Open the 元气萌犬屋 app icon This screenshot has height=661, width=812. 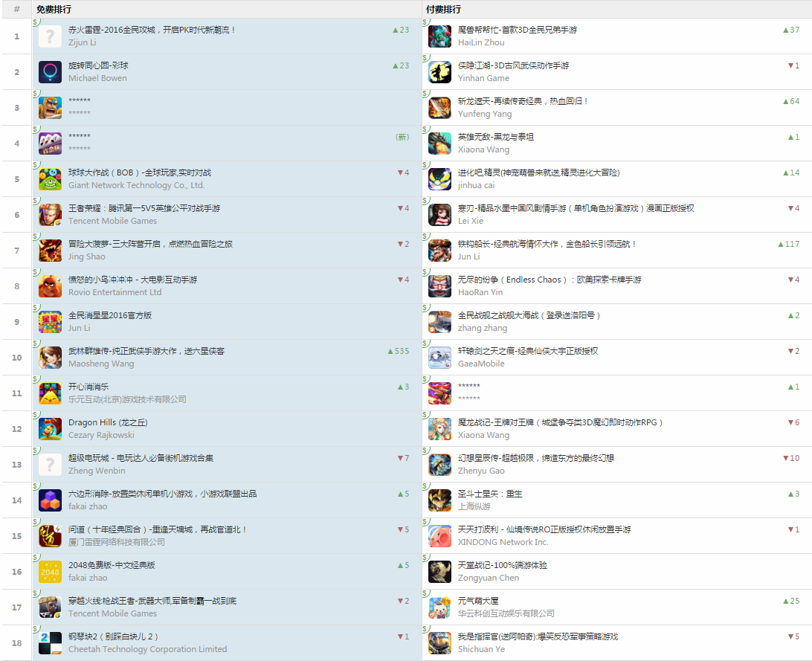(x=439, y=607)
